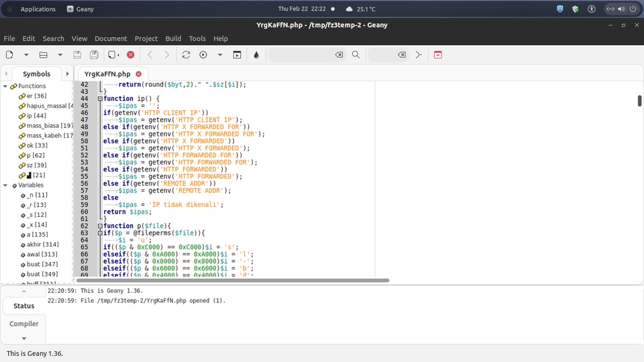Fold the if fileperms code block
The image size is (644, 362).
point(100,233)
